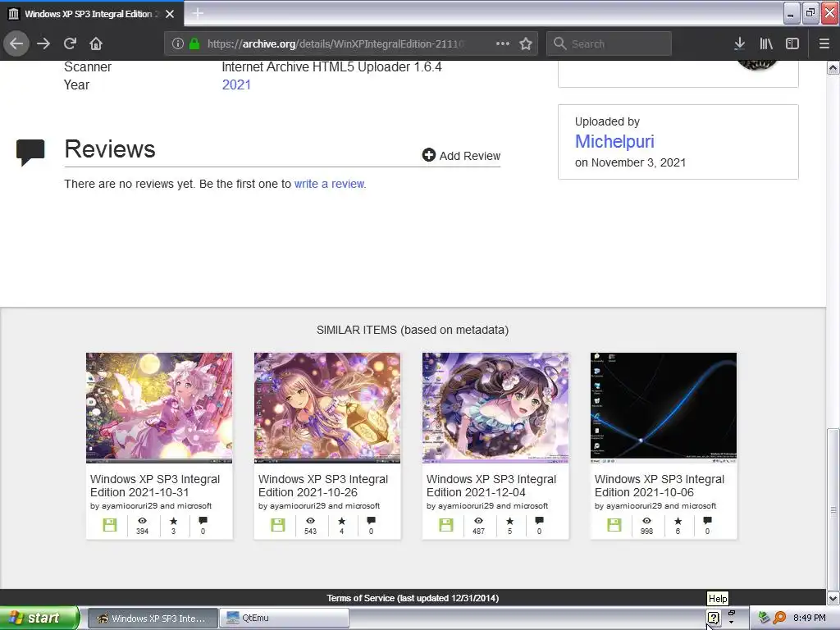Click the Terms of Service footer text
840x630 pixels.
click(x=413, y=598)
